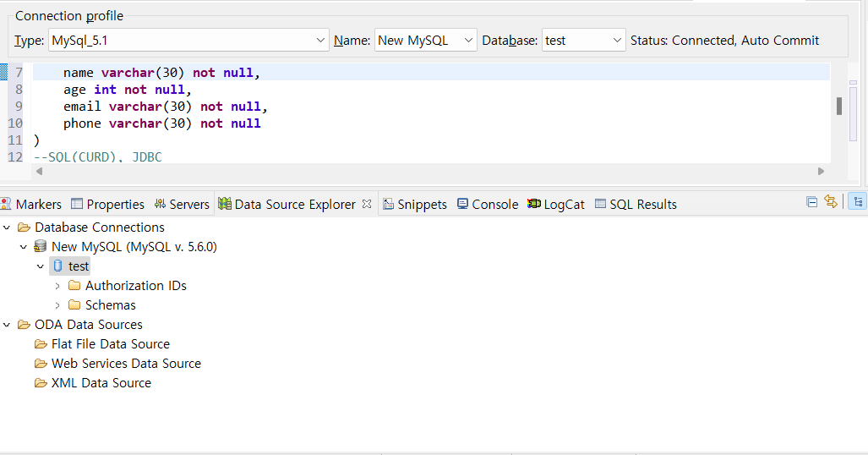
Task: Click the Properties tab icon
Action: pyautogui.click(x=77, y=204)
